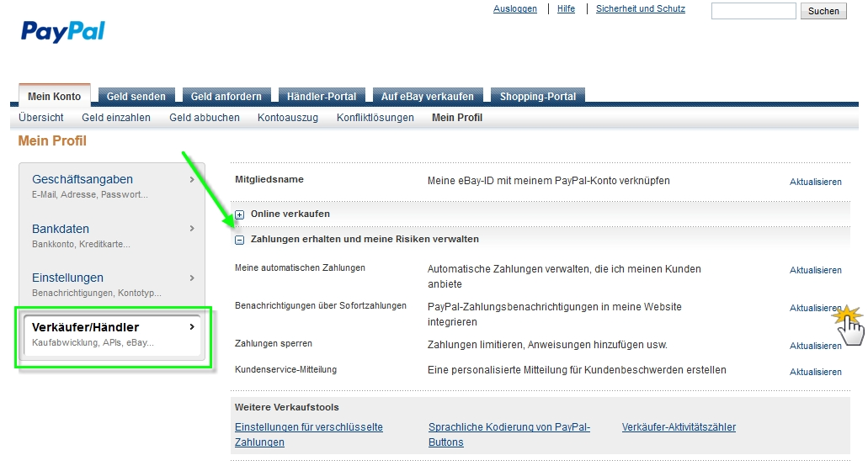
Task: Switch to Mein Konto tab
Action: click(54, 96)
